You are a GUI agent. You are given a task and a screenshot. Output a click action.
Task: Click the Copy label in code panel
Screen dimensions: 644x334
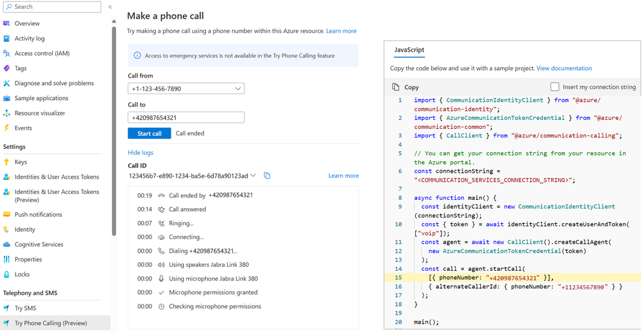(411, 87)
